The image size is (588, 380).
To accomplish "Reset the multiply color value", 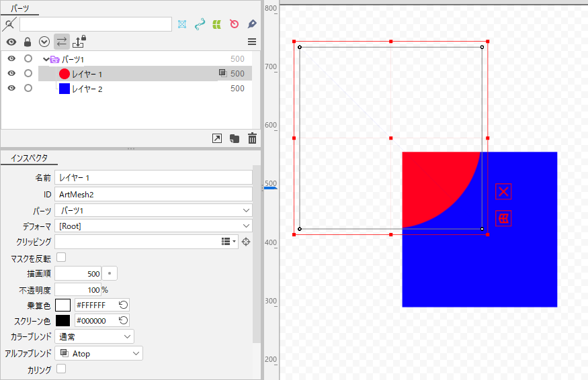I will click(124, 305).
